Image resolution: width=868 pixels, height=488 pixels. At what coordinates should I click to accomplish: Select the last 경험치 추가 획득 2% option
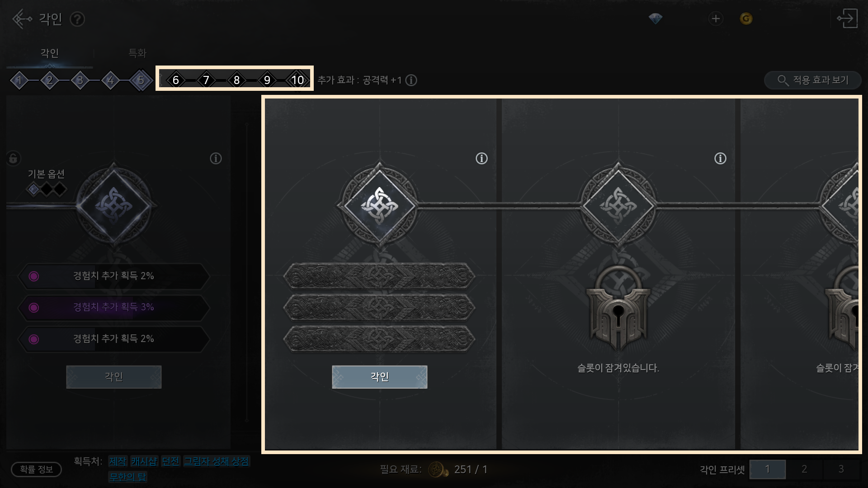click(x=113, y=339)
